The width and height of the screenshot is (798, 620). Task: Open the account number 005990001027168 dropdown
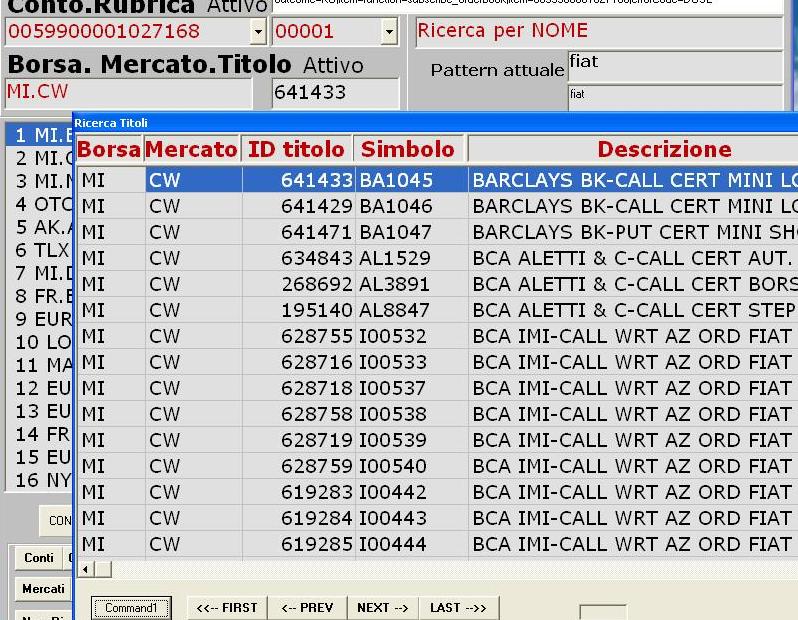click(258, 32)
